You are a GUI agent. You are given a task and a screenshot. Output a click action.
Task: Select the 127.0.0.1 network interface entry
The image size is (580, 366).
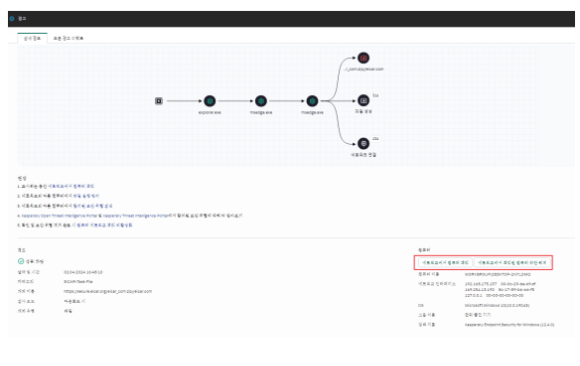tap(494, 295)
